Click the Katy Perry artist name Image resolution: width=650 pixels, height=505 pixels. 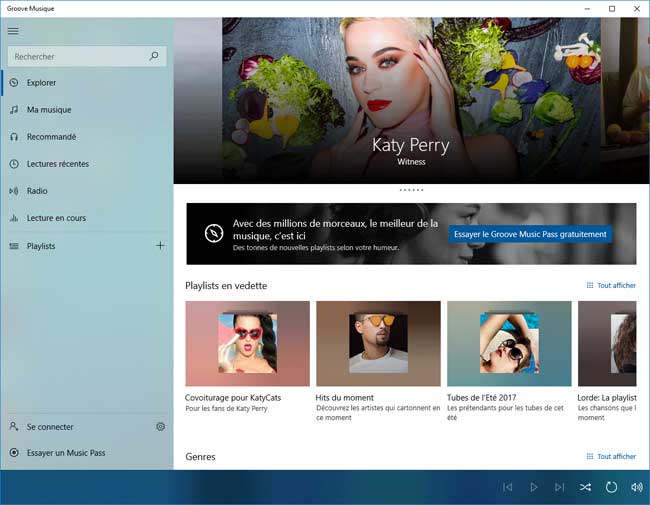click(x=411, y=146)
